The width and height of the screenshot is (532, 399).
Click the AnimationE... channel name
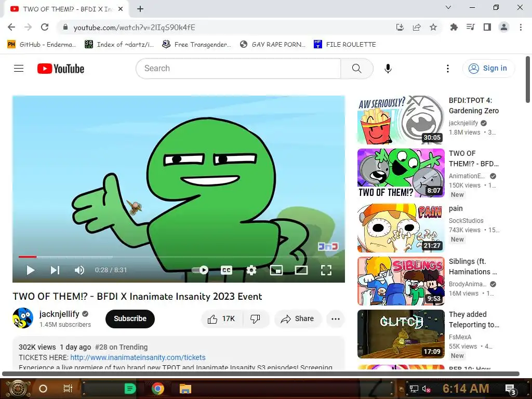click(x=467, y=176)
